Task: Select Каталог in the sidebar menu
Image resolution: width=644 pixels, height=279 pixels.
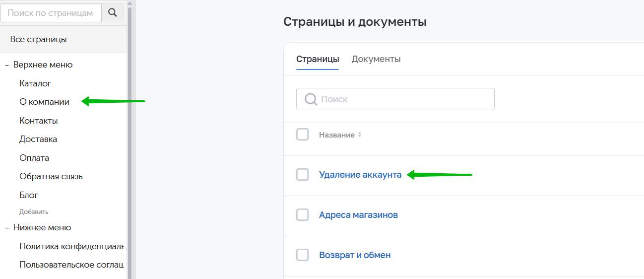Action: click(35, 83)
